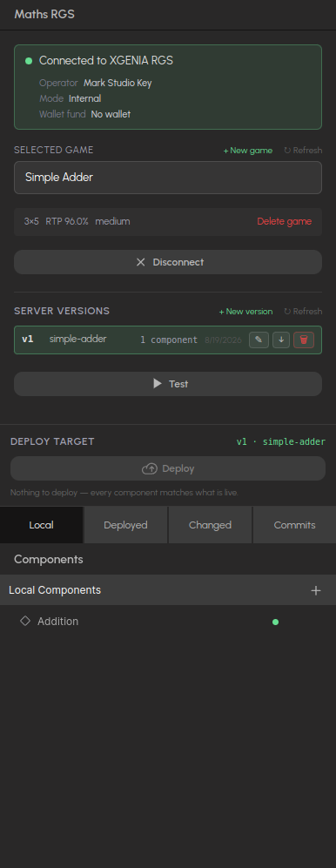
Task: Click the v1 · simple-adder deploy target label
Action: (280, 441)
